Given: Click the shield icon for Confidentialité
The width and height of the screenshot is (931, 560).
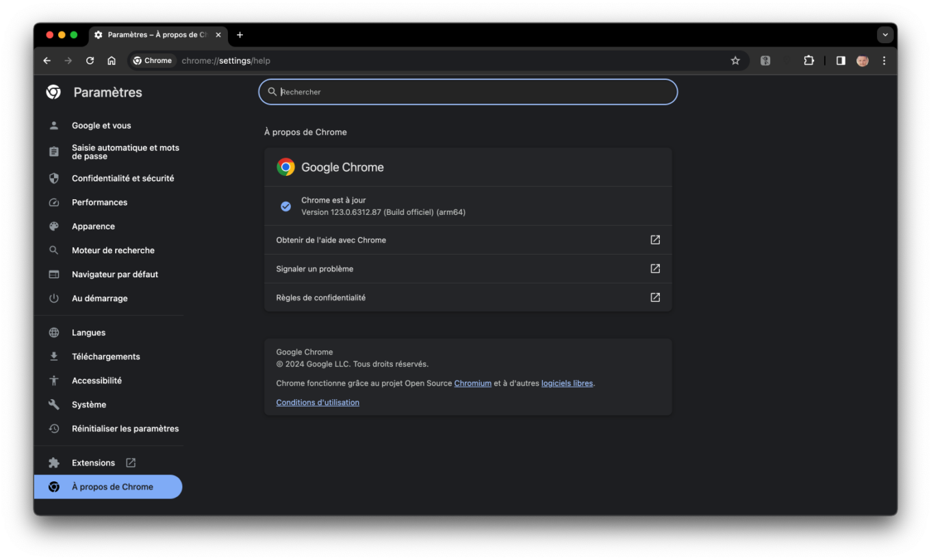Looking at the screenshot, I should [54, 178].
